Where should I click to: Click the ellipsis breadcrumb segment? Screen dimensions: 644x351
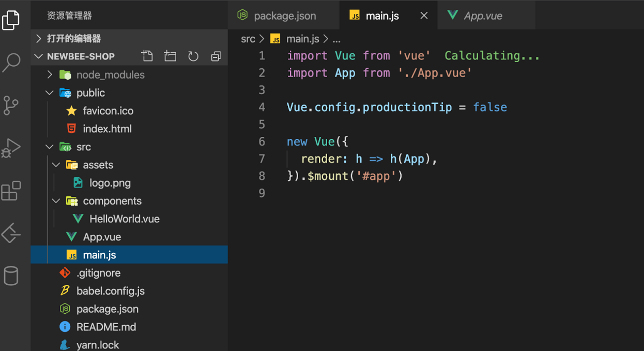click(336, 39)
